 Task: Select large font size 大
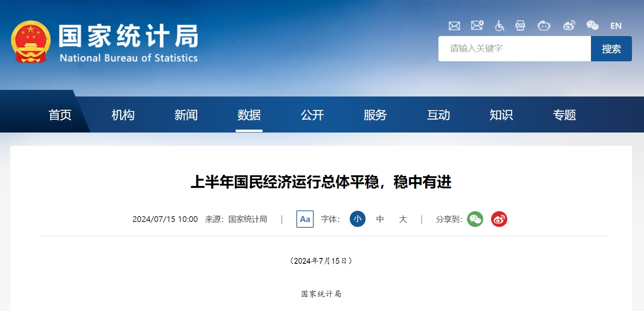click(403, 219)
